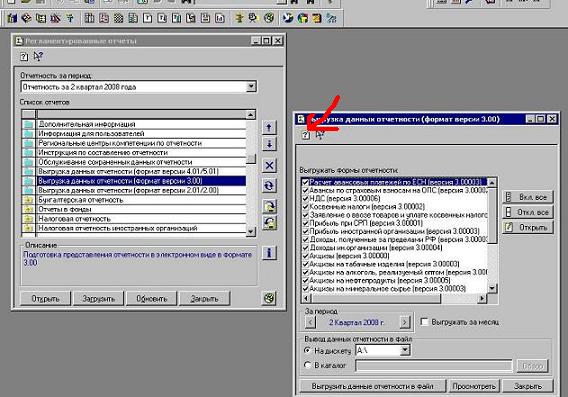Screen dimensions: 568x397
Task: Click the leftmost icon in the second toolbar row
Action: tap(12, 18)
